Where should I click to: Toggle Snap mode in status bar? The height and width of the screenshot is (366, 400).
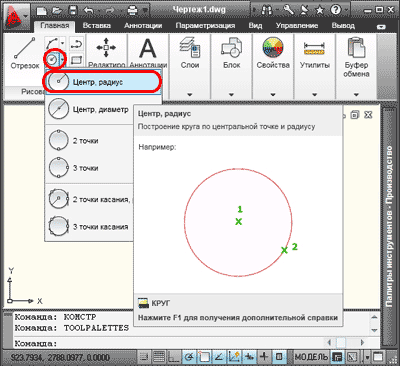(144, 357)
